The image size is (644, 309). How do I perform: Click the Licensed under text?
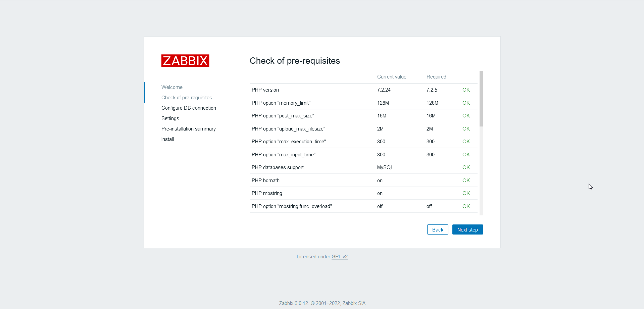[313, 257]
